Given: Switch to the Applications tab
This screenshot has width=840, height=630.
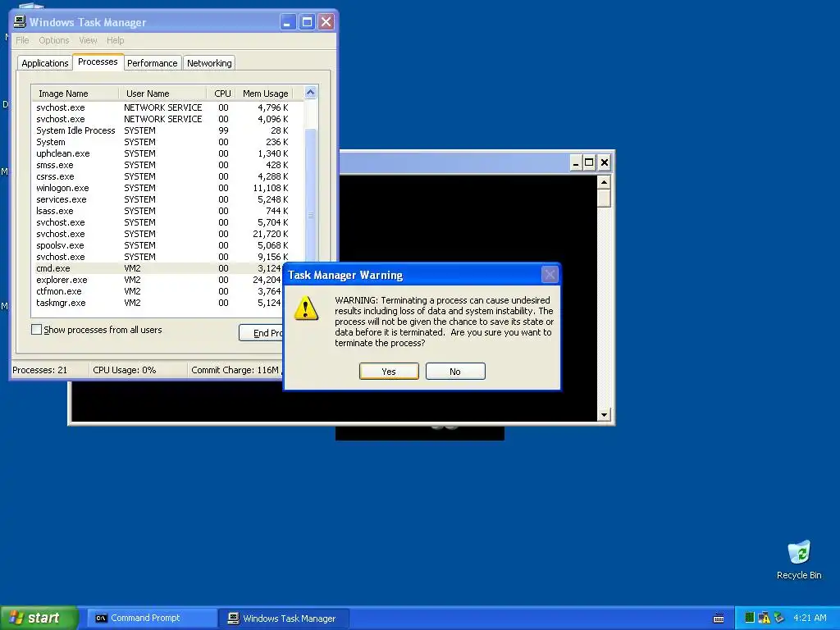Looking at the screenshot, I should click(x=45, y=63).
